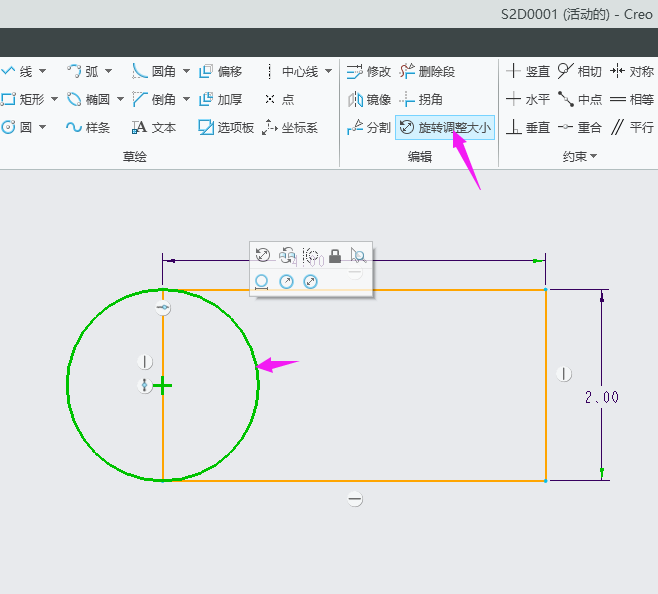Click the flags-with-arrows icon in mini toolbar
Viewport: 658px width, 594px height.
pos(287,255)
